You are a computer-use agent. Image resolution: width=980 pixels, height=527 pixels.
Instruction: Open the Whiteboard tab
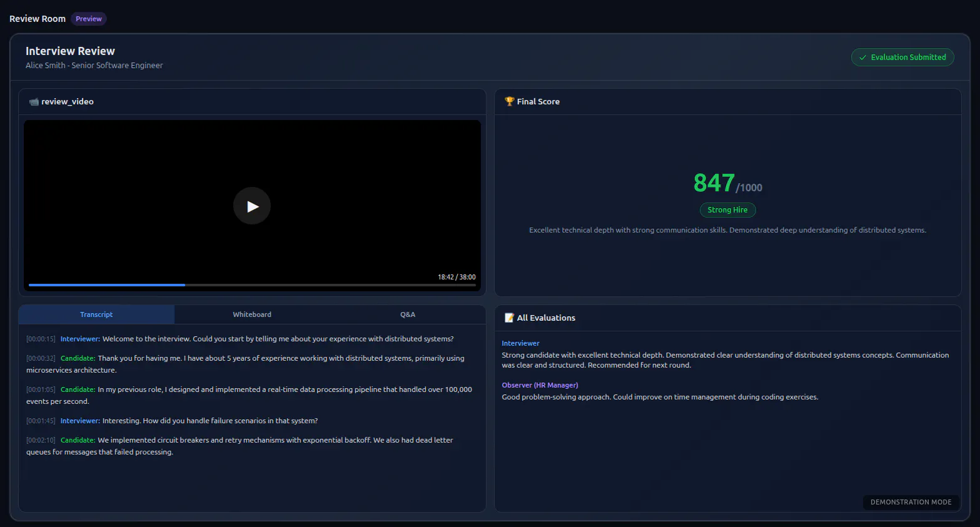click(x=252, y=314)
